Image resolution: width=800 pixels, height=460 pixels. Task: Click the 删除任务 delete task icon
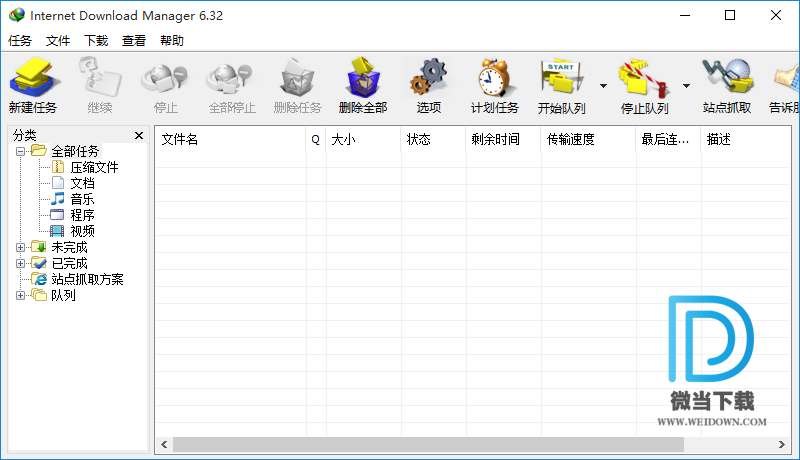(297, 78)
